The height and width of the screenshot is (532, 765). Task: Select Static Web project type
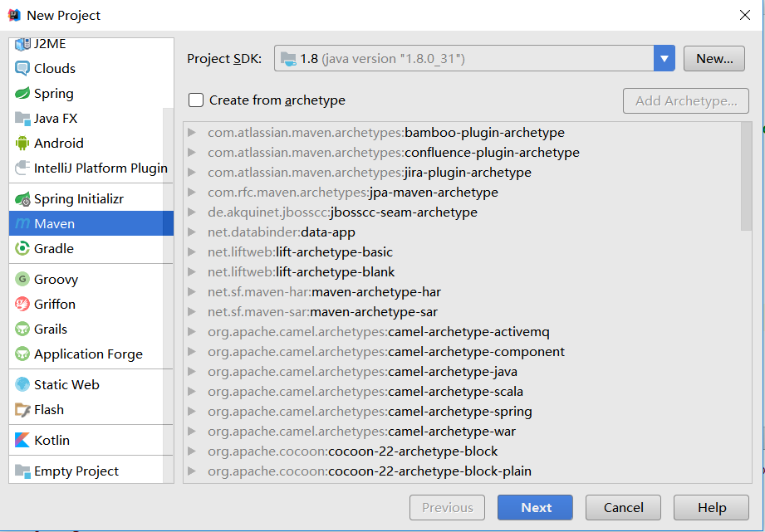(x=91, y=385)
